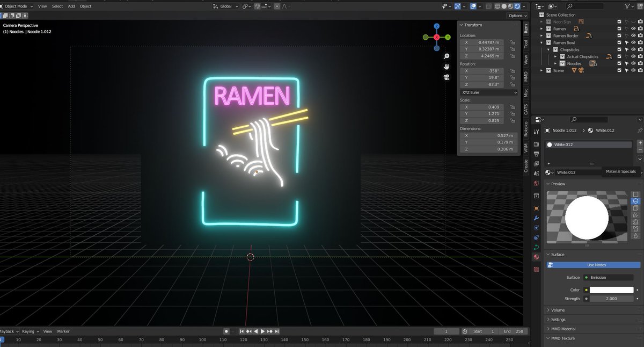
Task: Uncheck Ramen Border collection checkbox
Action: tap(619, 35)
